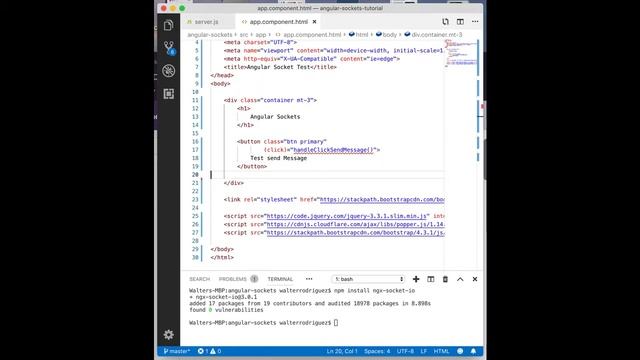Click line number 20 in gutter
The width and height of the screenshot is (640, 360).
click(x=195, y=175)
